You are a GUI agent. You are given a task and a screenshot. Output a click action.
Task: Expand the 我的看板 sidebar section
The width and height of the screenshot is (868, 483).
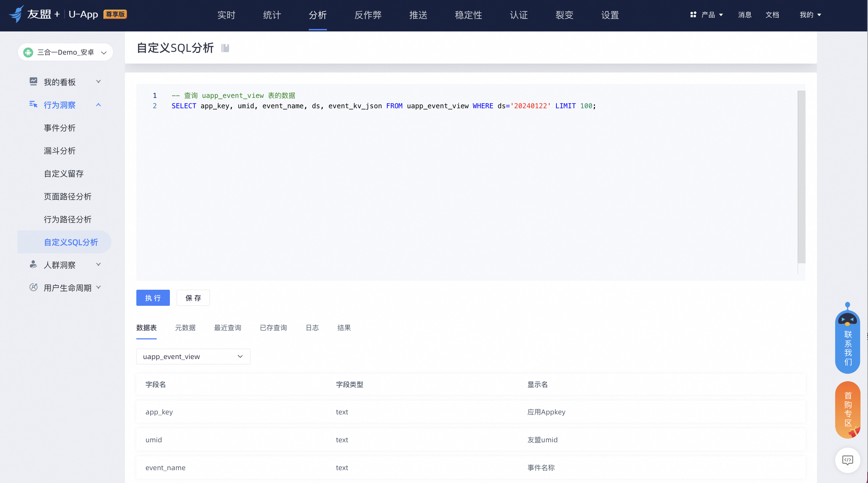point(99,82)
